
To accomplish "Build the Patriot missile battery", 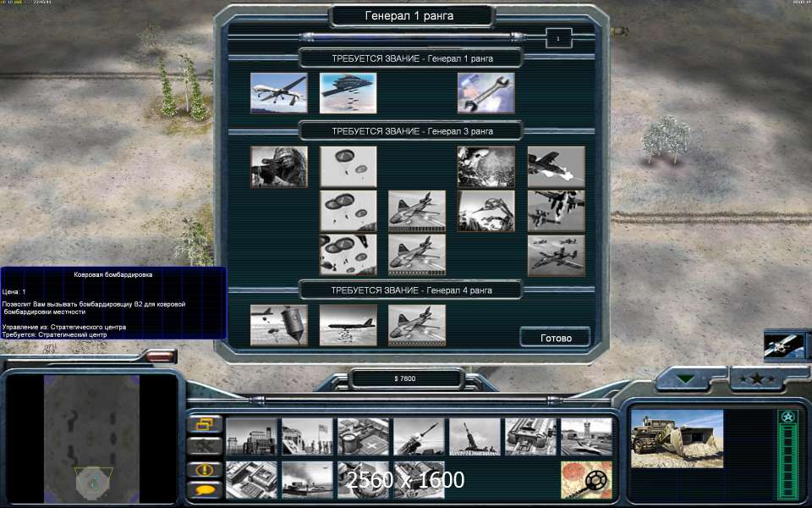I will tap(419, 437).
